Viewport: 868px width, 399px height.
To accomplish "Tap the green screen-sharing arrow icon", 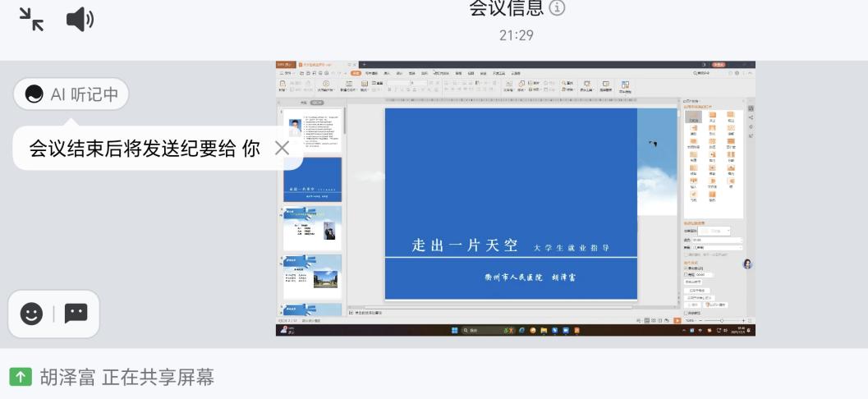I will (21, 377).
